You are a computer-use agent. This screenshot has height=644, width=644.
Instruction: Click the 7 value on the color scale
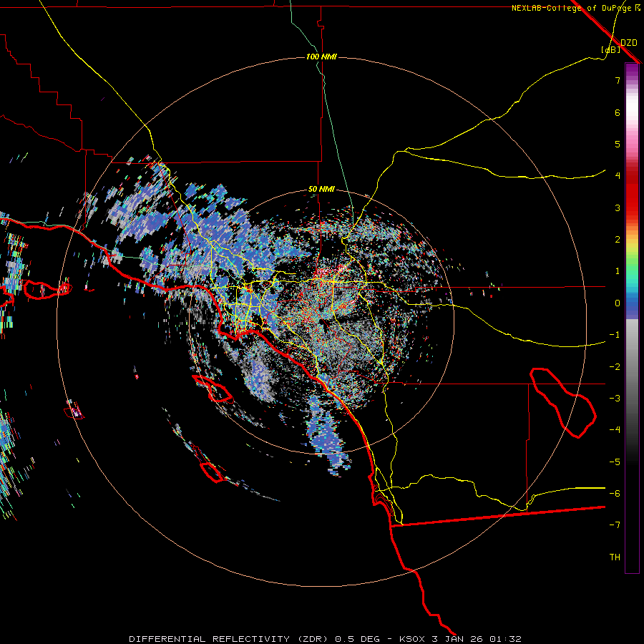click(x=618, y=80)
